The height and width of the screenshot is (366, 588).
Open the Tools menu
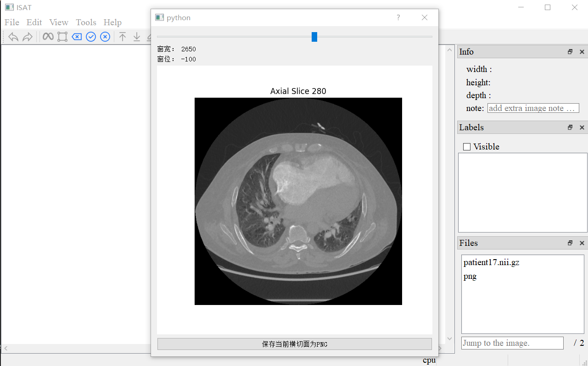click(86, 22)
